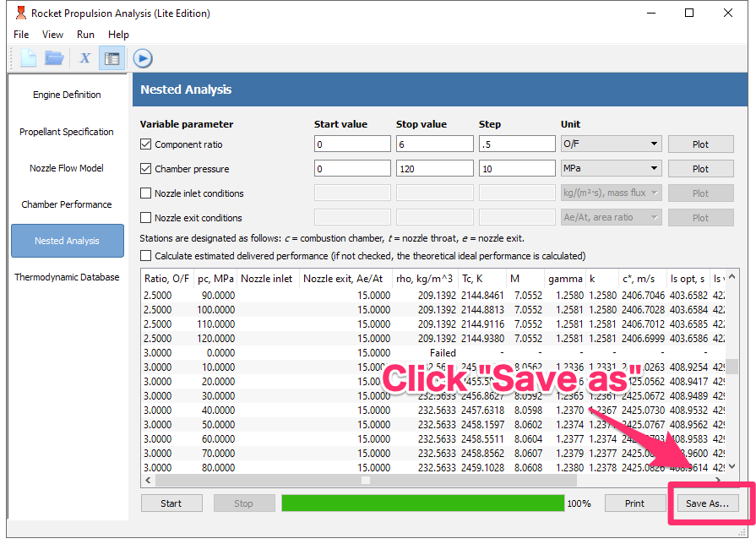This screenshot has height=544, width=756.
Task: Click Component ratio Start value field
Action: pyautogui.click(x=352, y=144)
